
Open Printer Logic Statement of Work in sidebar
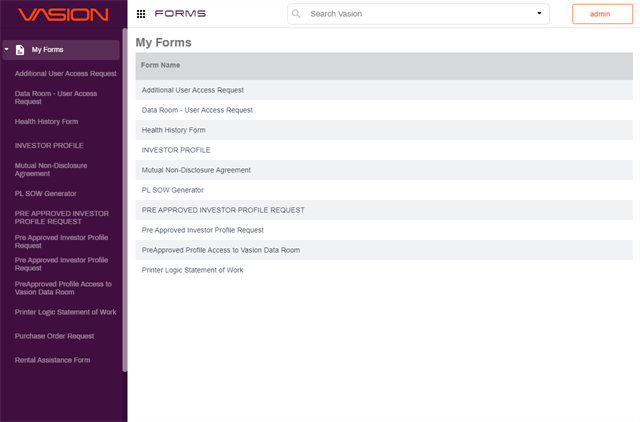[x=66, y=312]
